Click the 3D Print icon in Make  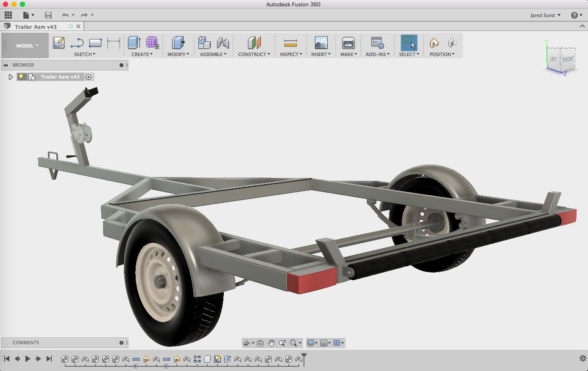click(348, 43)
